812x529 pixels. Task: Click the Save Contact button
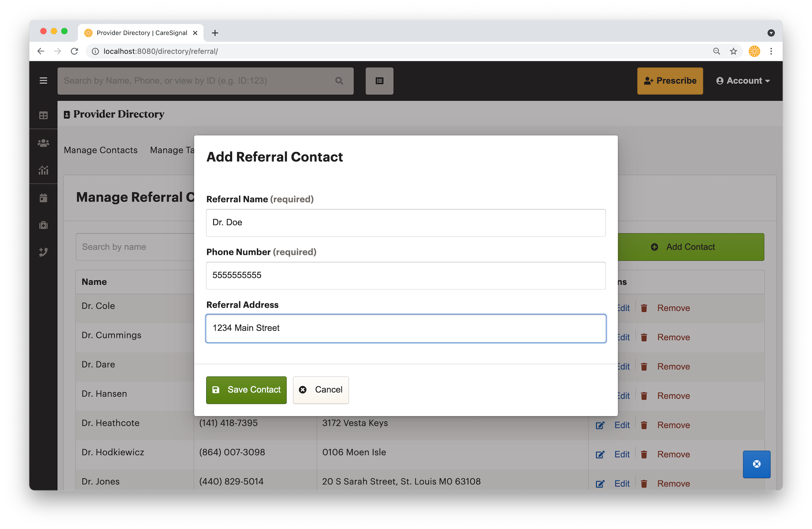pyautogui.click(x=246, y=390)
